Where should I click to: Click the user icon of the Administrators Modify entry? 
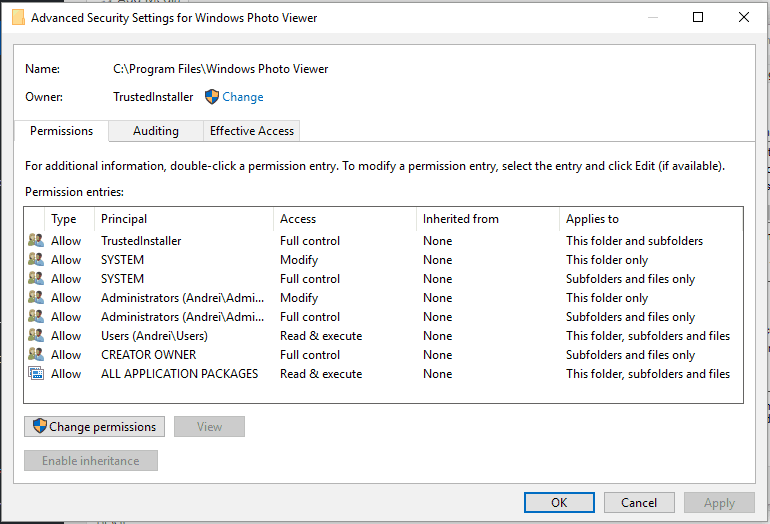(36, 298)
